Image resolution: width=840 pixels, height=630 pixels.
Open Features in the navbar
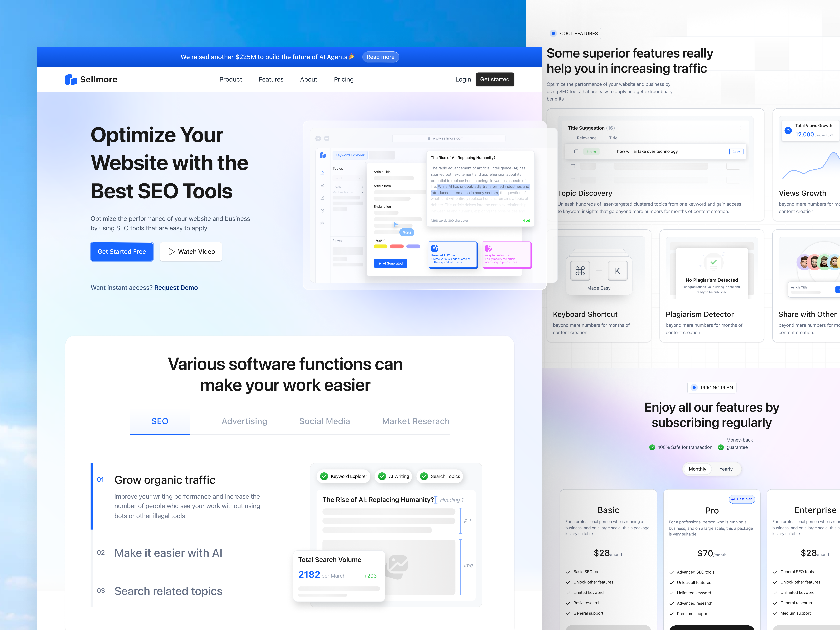coord(271,79)
